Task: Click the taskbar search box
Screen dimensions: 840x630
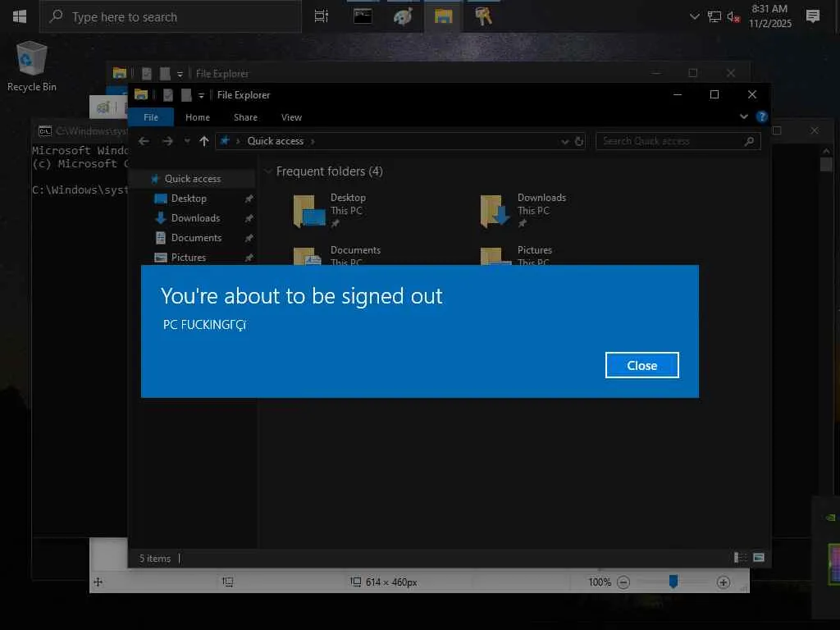Action: coord(171,16)
